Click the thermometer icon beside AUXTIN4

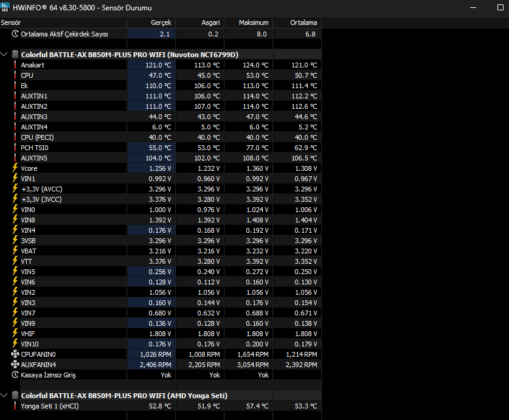pyautogui.click(x=15, y=126)
